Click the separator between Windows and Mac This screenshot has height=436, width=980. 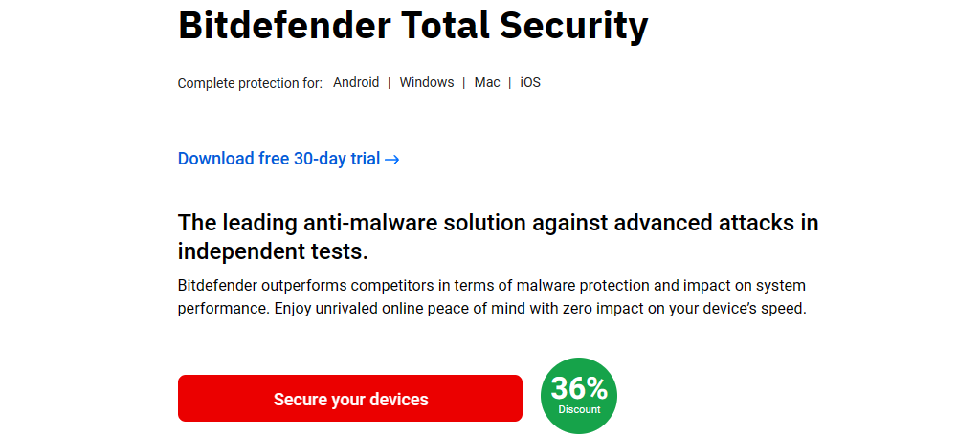pyautogui.click(x=464, y=83)
